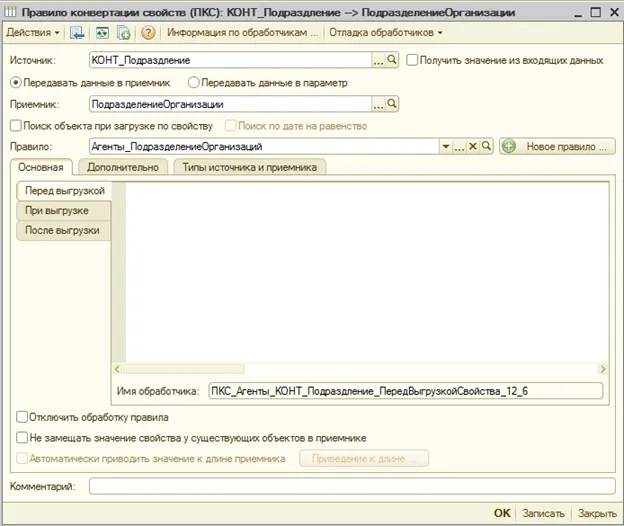Image resolution: width=624 pixels, height=526 pixels.
Task: Click the window grid icon in title bar
Action: (10, 12)
